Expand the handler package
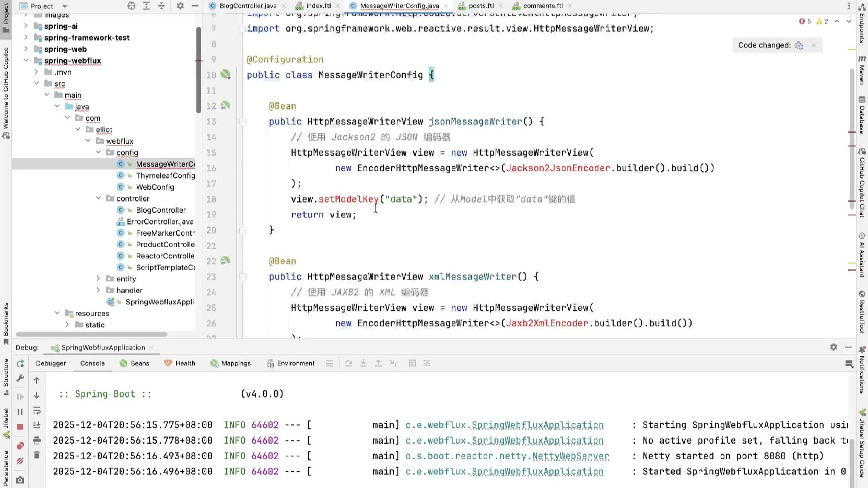 click(x=98, y=290)
